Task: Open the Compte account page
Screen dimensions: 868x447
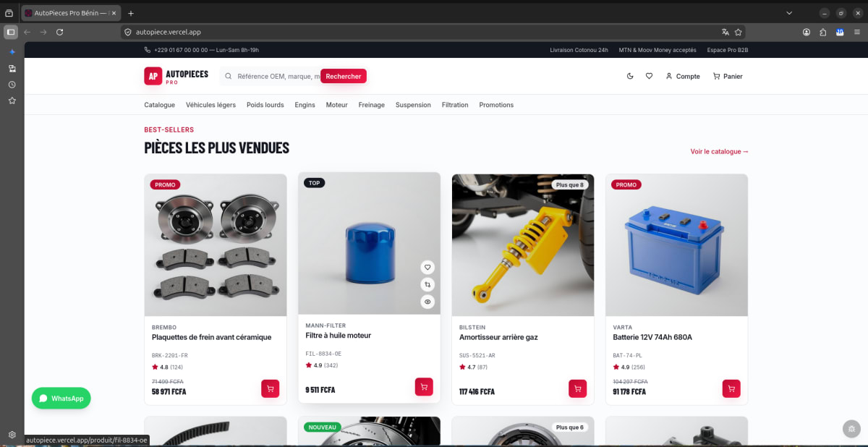Action: 683,76
